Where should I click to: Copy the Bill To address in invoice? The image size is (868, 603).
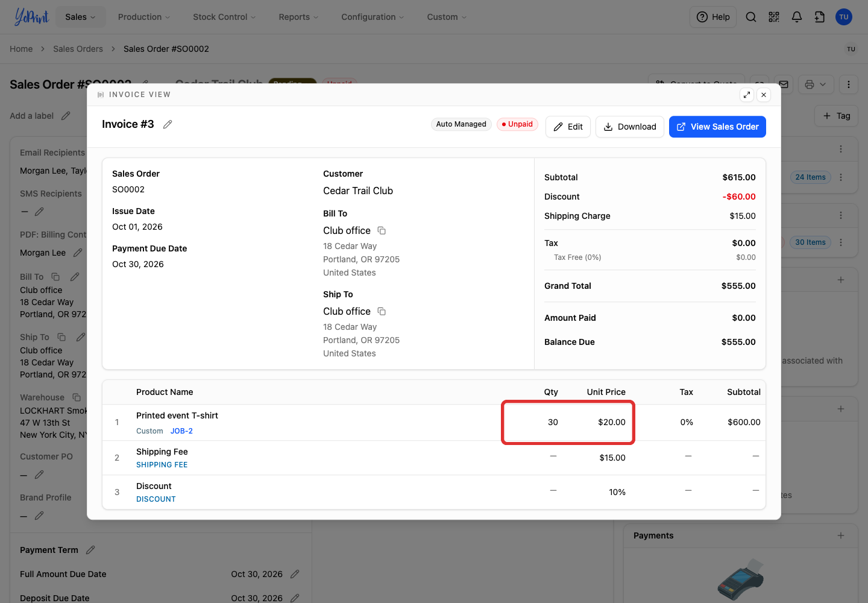382,230
